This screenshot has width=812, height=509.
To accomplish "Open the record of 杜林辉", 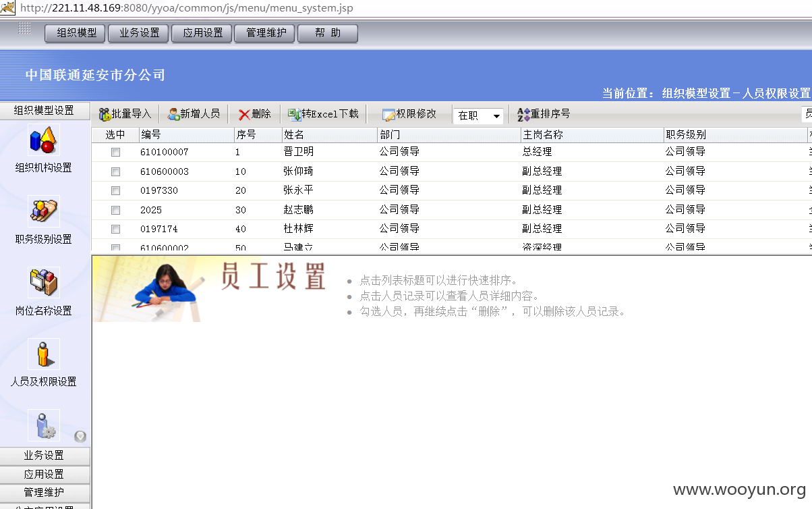I will [x=299, y=229].
